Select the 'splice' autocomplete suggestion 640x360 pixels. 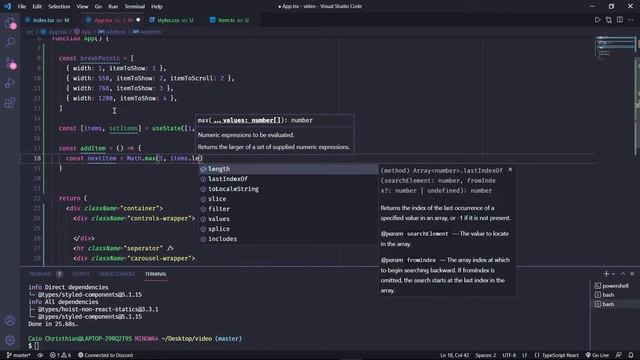[288, 229]
